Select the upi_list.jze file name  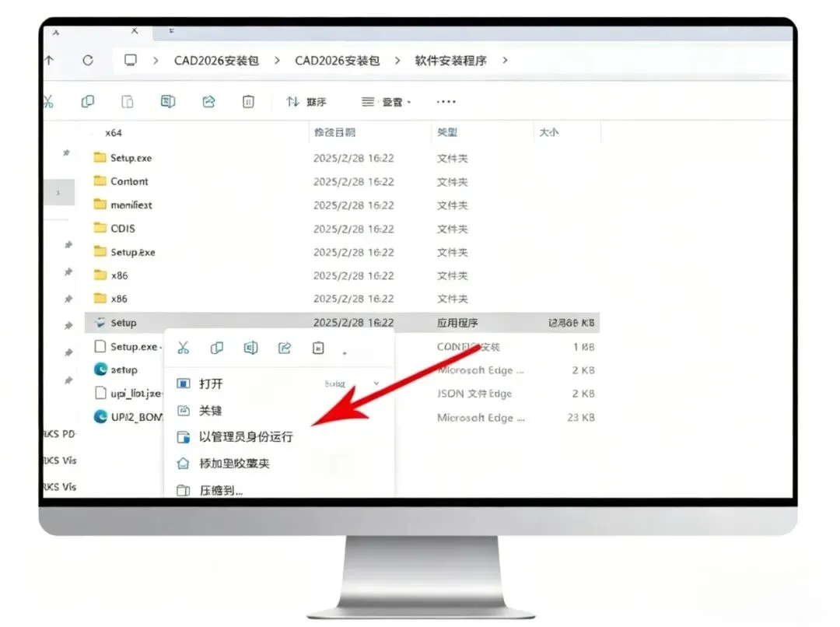[135, 394]
